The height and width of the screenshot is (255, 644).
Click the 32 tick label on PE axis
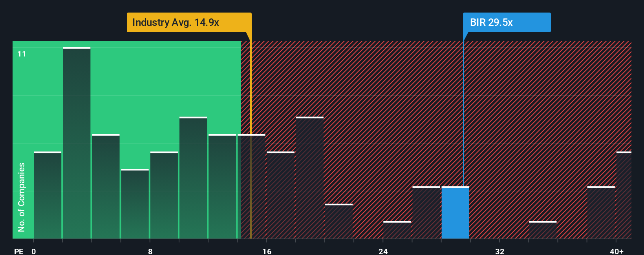(x=499, y=251)
